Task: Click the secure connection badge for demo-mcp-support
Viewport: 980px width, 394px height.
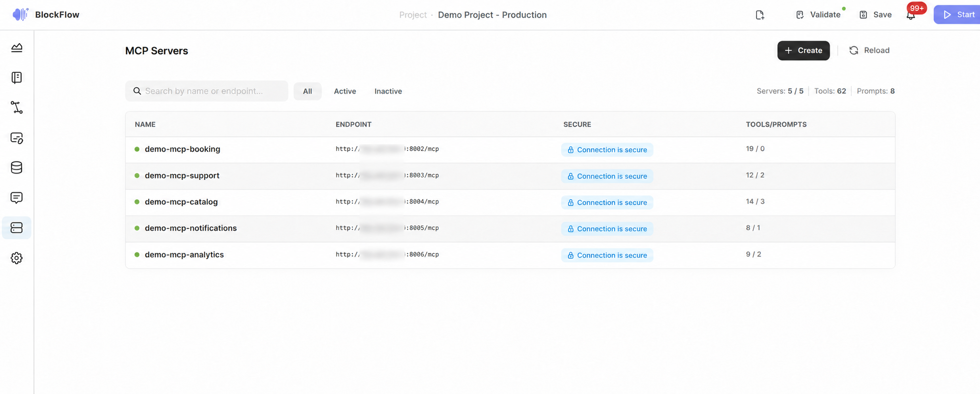Action: [607, 176]
